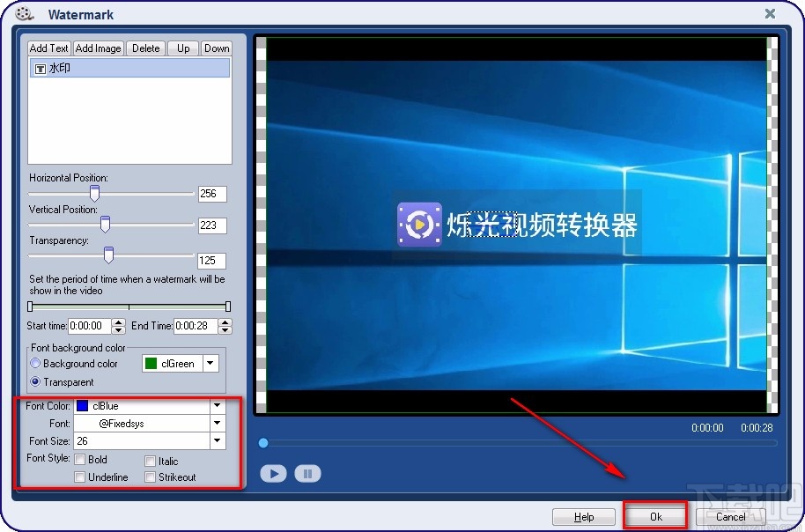The image size is (805, 532).
Task: Open the Font dropdown showing @Fixedsys
Action: tap(218, 423)
